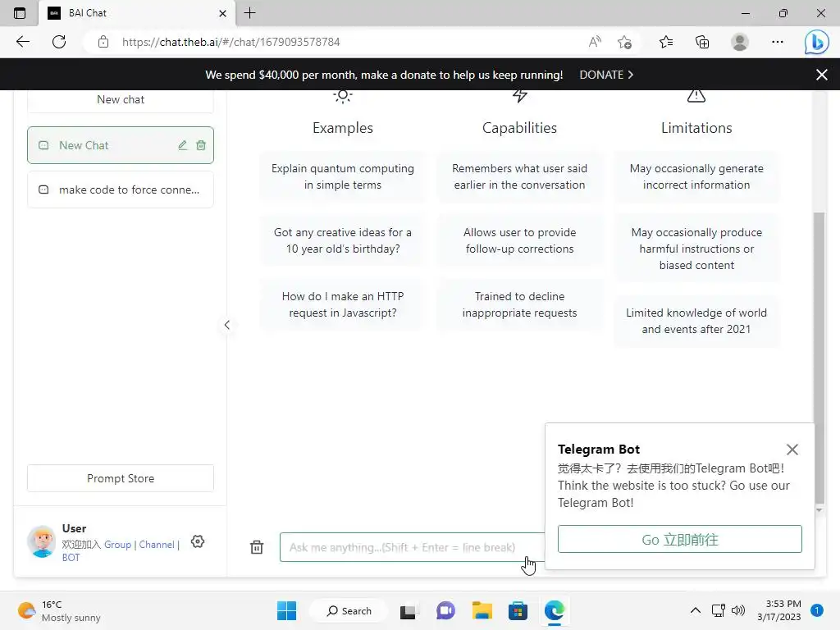Open Read aloud icon in address bar
This screenshot has height=630, width=840.
pos(595,42)
